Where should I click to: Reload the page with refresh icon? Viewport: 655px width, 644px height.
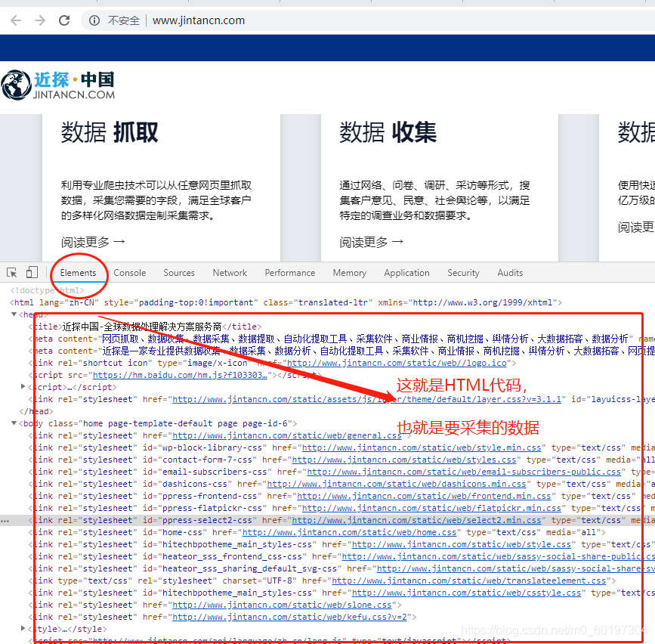tap(64, 20)
